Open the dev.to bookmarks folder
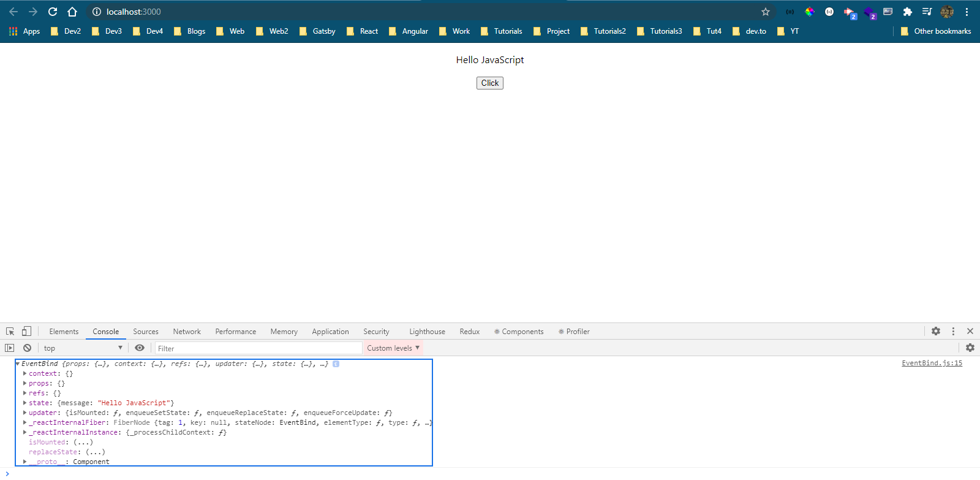The width and height of the screenshot is (980, 480). tap(749, 31)
